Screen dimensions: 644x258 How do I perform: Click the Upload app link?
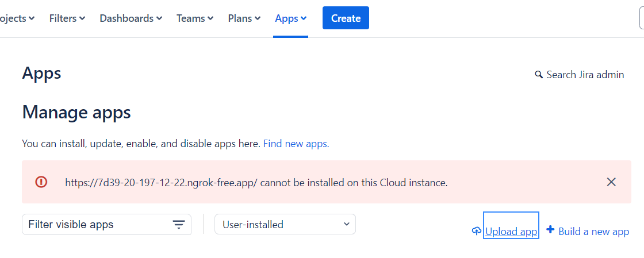point(511,232)
